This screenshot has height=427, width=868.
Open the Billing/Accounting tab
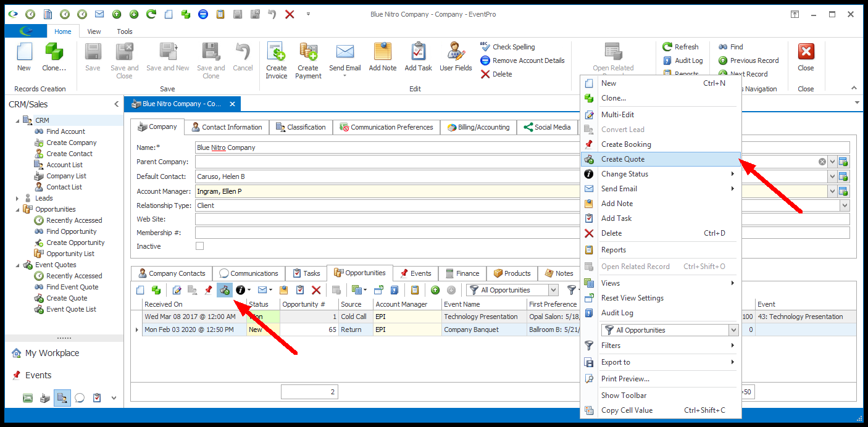pyautogui.click(x=478, y=127)
